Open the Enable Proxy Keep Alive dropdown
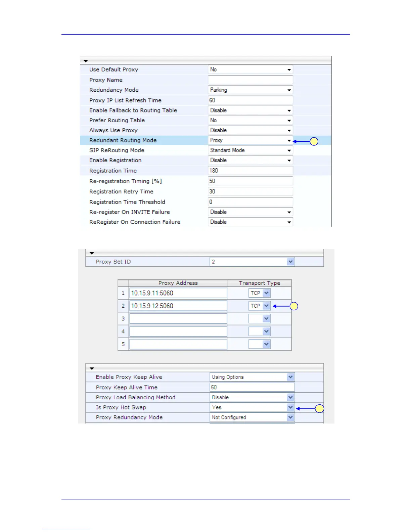Image resolution: width=411 pixels, height=532 pixels. 252,377
